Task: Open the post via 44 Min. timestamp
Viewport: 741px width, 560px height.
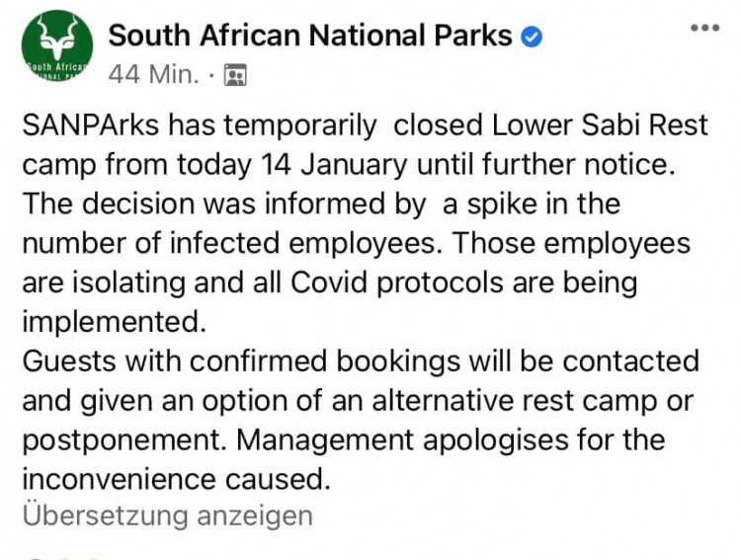Action: pyautogui.click(x=153, y=75)
